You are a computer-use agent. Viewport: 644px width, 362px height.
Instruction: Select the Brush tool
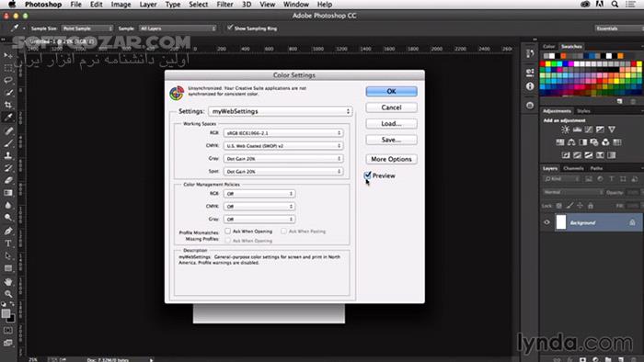pyautogui.click(x=7, y=143)
